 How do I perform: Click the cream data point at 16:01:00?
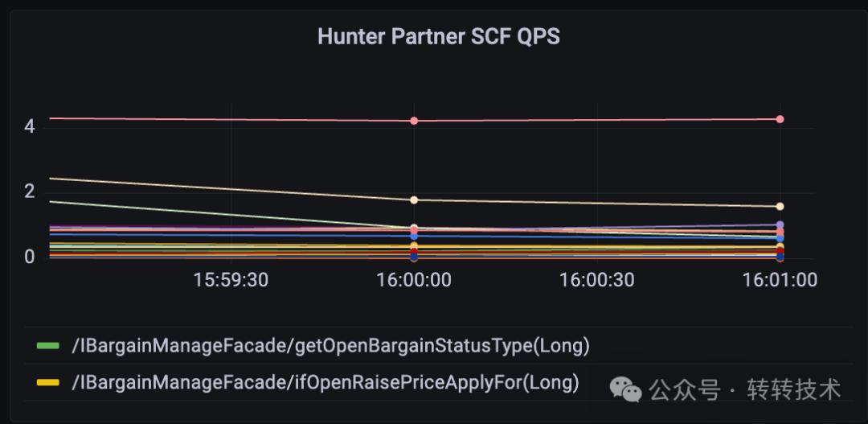coord(780,206)
